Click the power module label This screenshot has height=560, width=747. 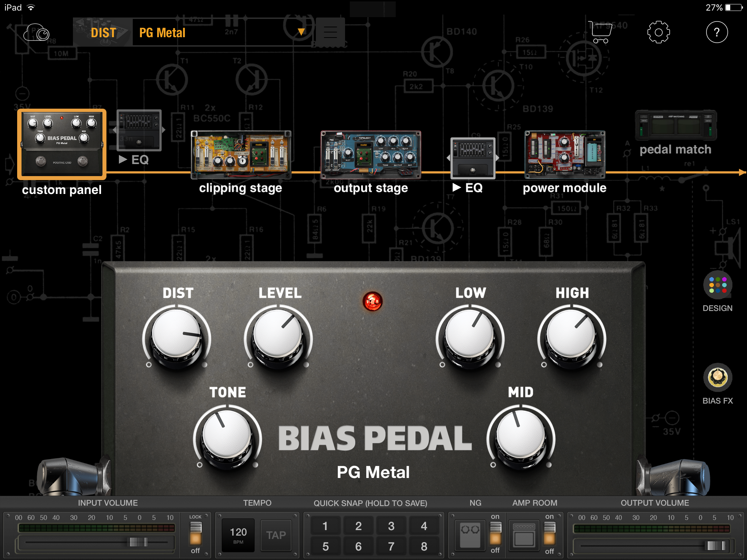[565, 188]
